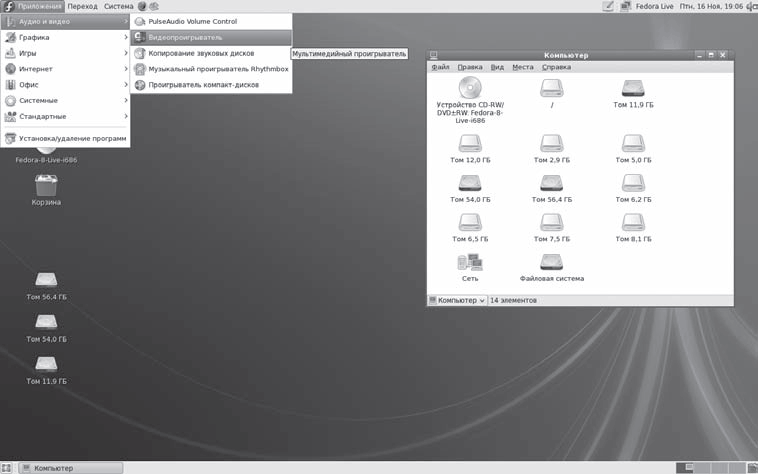
Task: Click the Корзина trash icon on desktop
Action: click(46, 186)
